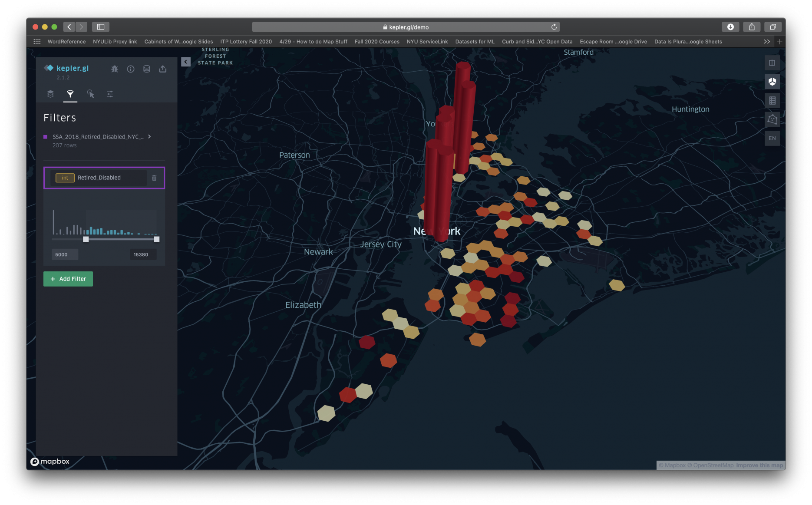Add a new filter

[x=68, y=279]
